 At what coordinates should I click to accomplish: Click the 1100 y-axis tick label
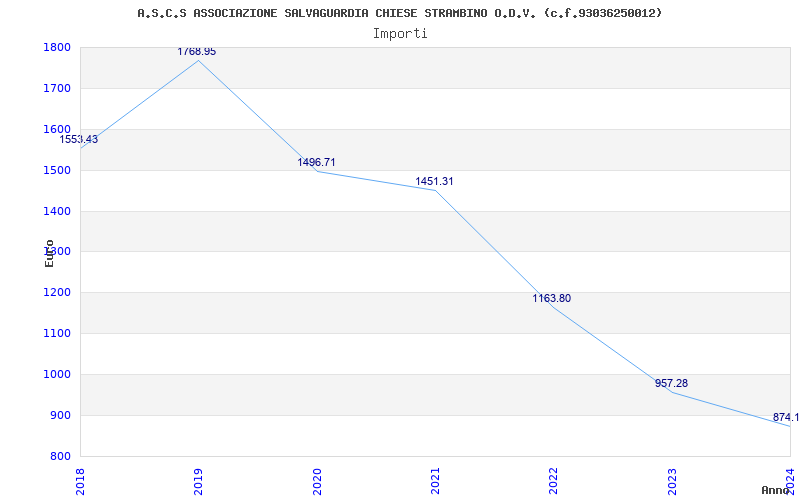point(57,333)
